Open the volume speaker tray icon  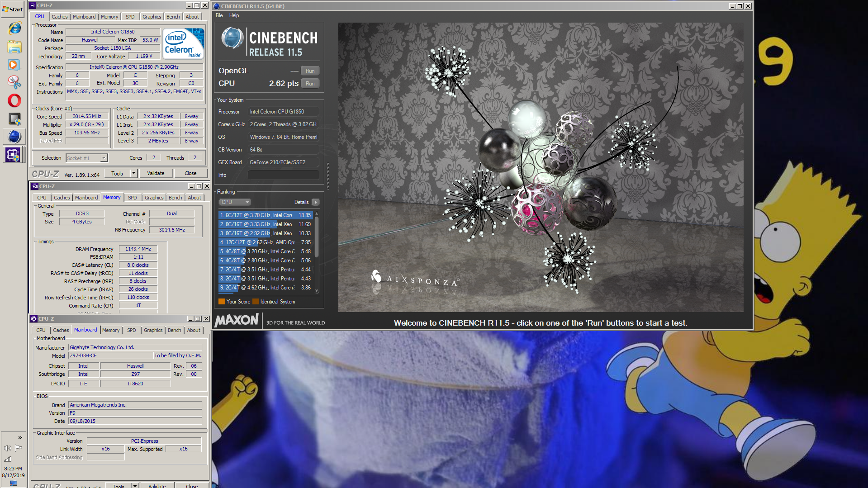point(7,448)
